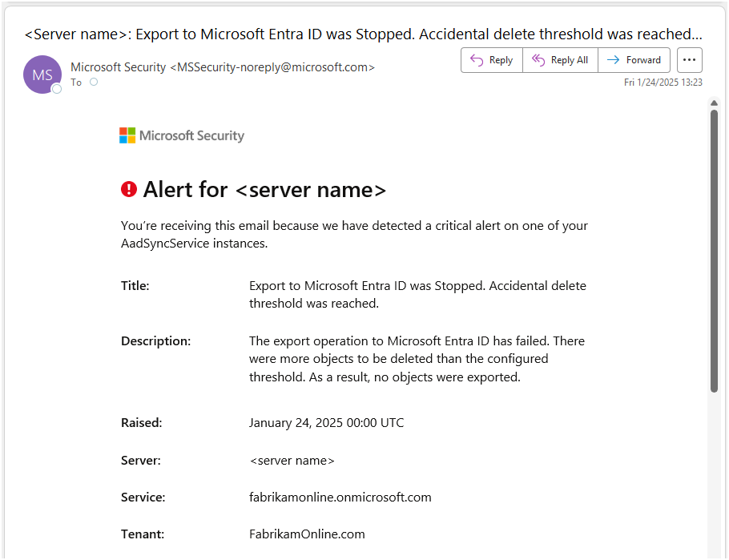The image size is (729, 560).
Task: Click the Fri 1/24/2025 13:23 timestamp
Action: coord(663,82)
